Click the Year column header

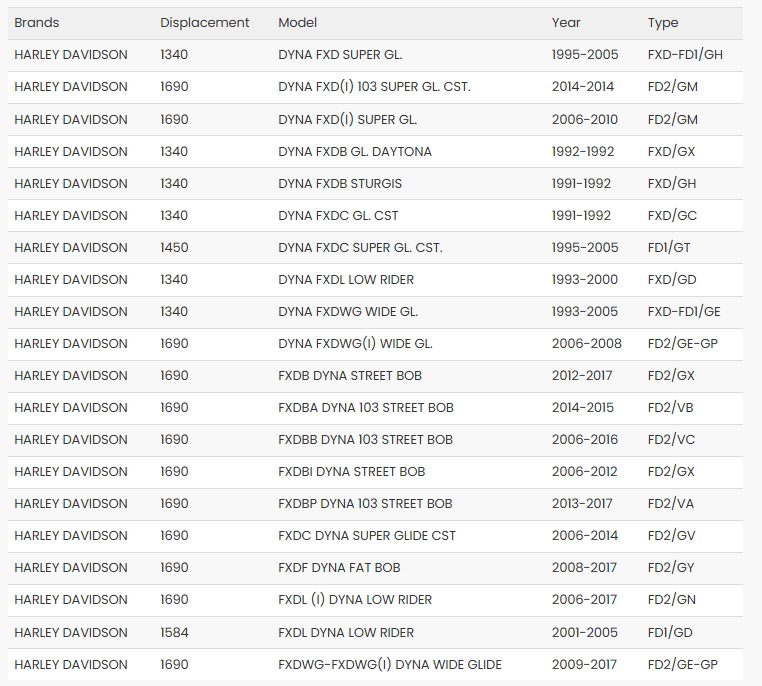pyautogui.click(x=566, y=22)
